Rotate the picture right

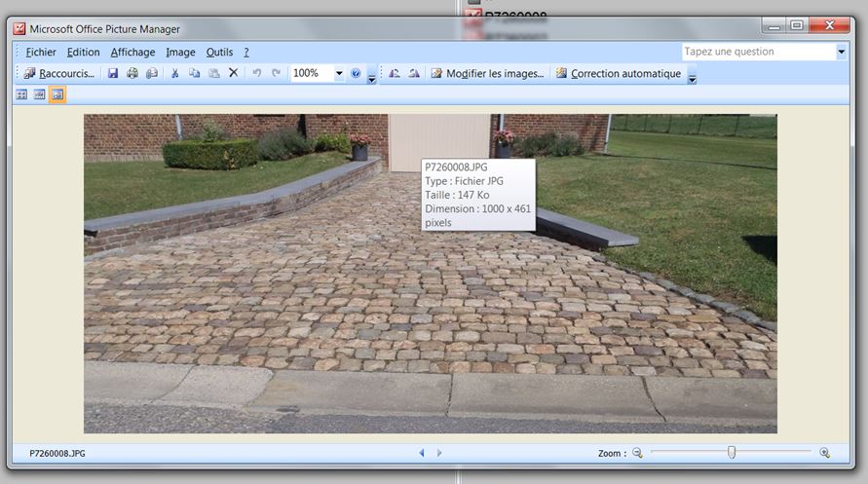coord(414,73)
